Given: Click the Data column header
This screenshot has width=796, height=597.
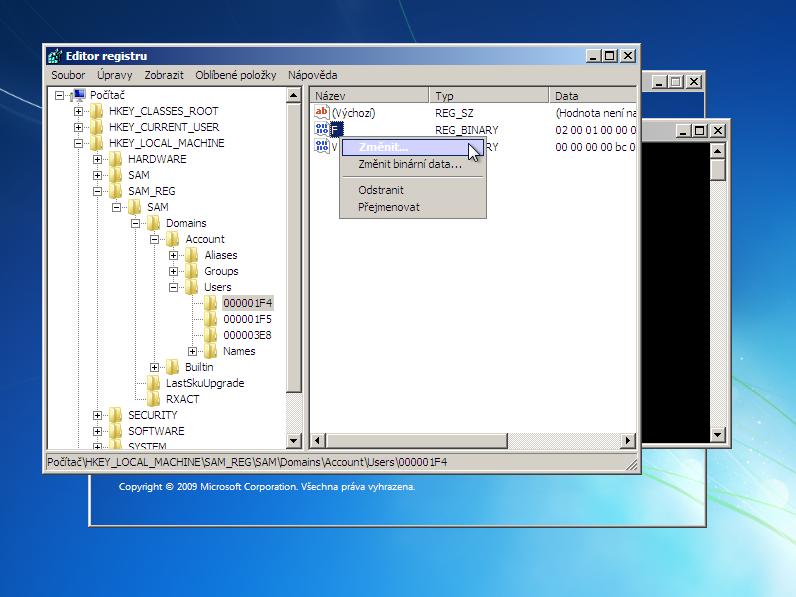Looking at the screenshot, I should pos(592,96).
